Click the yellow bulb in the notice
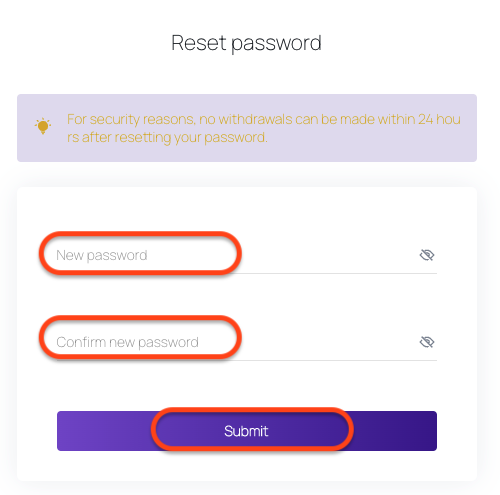500x495 pixels. (43, 126)
